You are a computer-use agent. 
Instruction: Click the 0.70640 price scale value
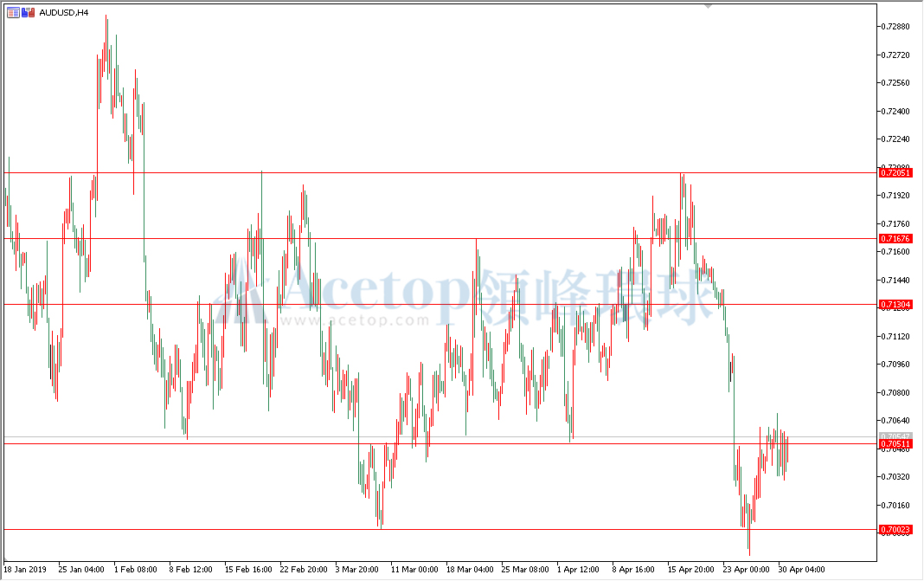pyautogui.click(x=895, y=421)
